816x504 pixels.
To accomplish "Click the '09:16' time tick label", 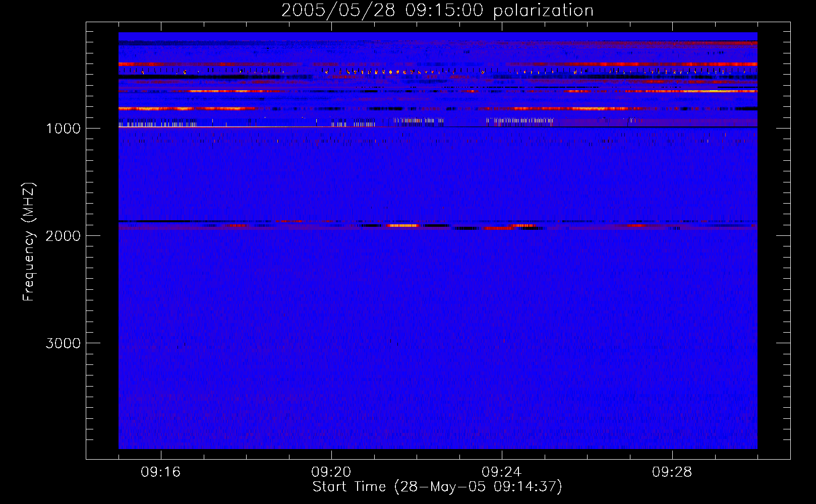I will (160, 472).
